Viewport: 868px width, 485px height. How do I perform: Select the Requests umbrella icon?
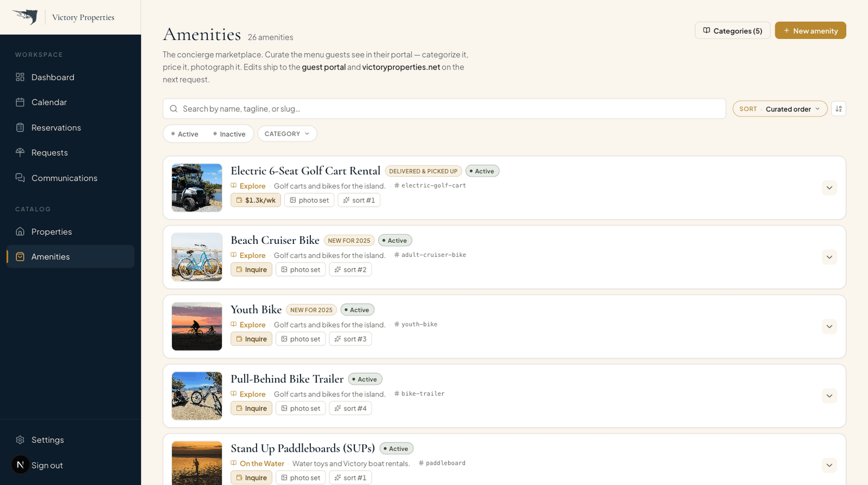[20, 152]
